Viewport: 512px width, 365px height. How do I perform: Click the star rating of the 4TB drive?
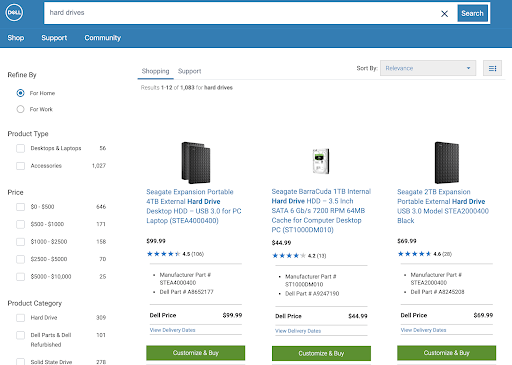[x=164, y=254]
